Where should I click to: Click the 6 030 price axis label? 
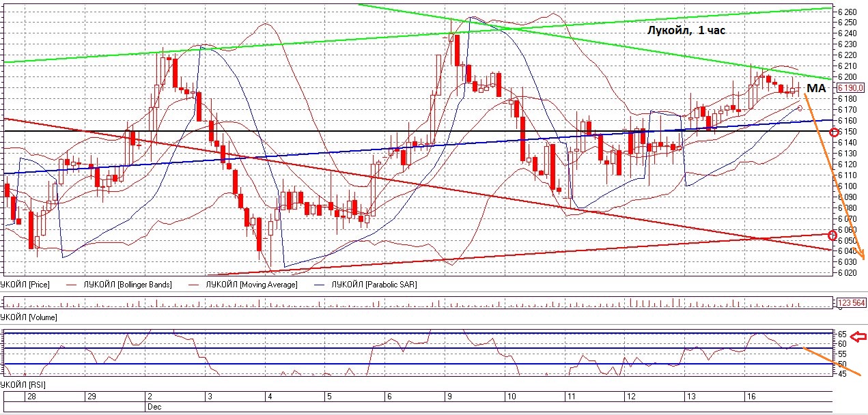pos(847,263)
